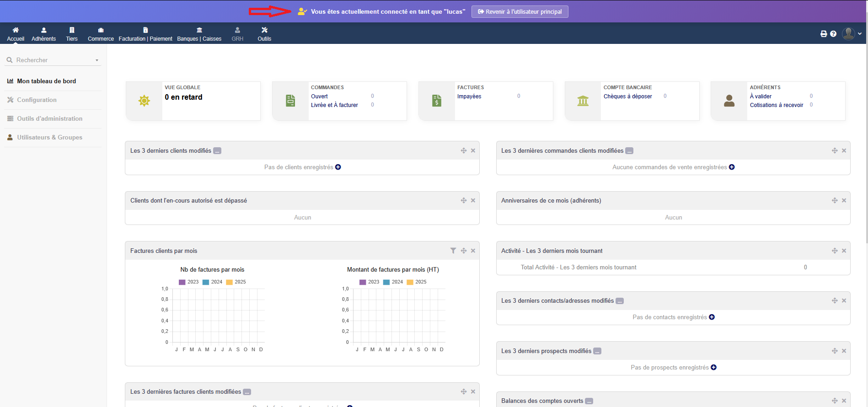Toggle the 2023 legend in Nb de factures chart
Image resolution: width=868 pixels, height=407 pixels.
[x=188, y=282]
